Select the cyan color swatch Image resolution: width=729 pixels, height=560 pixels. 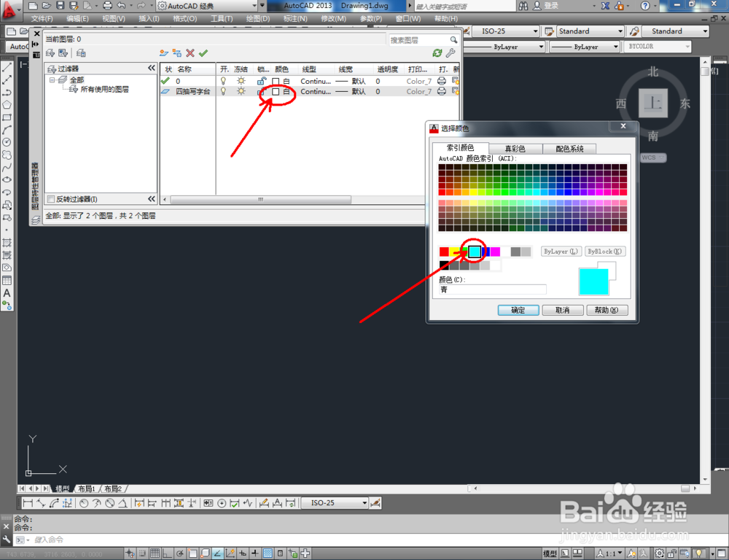(475, 252)
